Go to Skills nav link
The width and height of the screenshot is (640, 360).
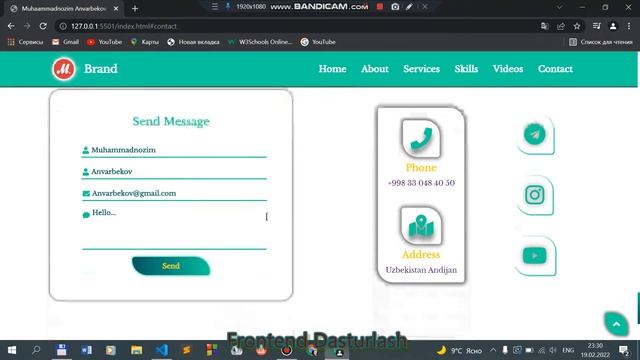466,69
